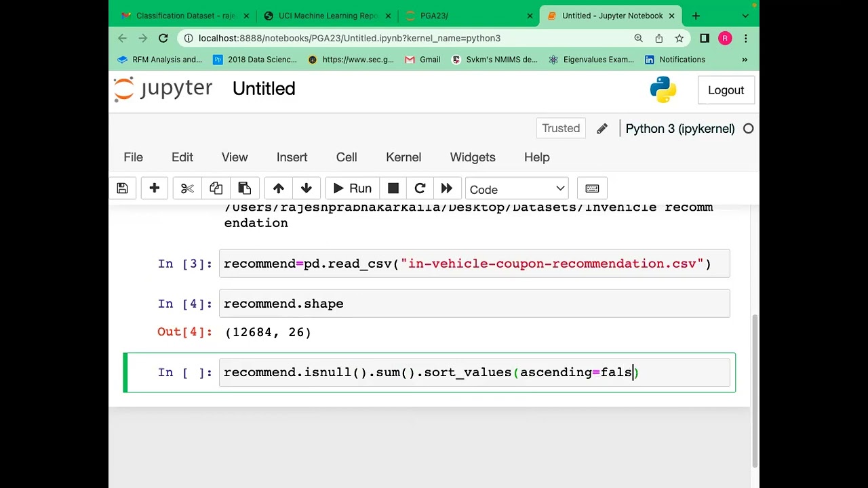Click the Python 3 (ipykernel) kernel name
The width and height of the screenshot is (868, 488).
coord(679,129)
